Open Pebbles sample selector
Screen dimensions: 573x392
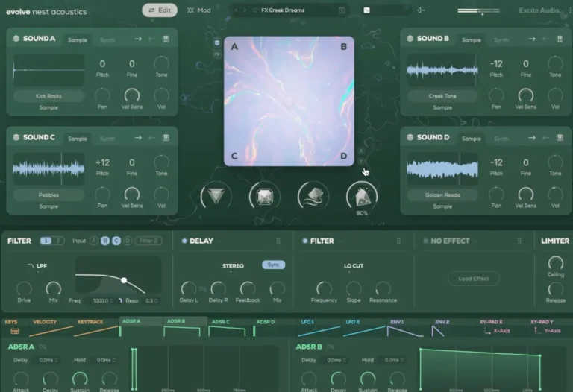pyautogui.click(x=48, y=195)
